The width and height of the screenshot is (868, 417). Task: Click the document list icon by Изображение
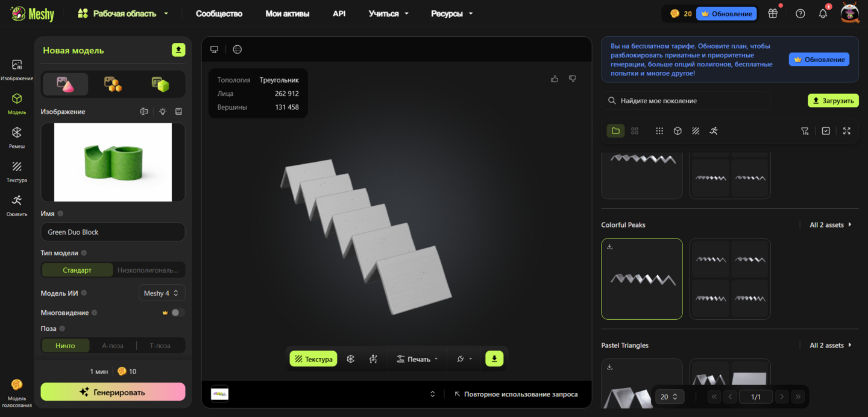178,112
